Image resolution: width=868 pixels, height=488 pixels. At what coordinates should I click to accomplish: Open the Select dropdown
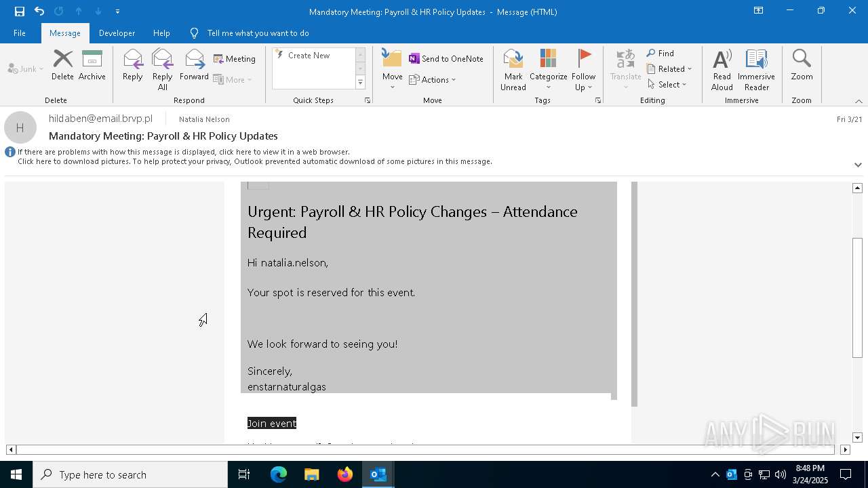pyautogui.click(x=667, y=85)
